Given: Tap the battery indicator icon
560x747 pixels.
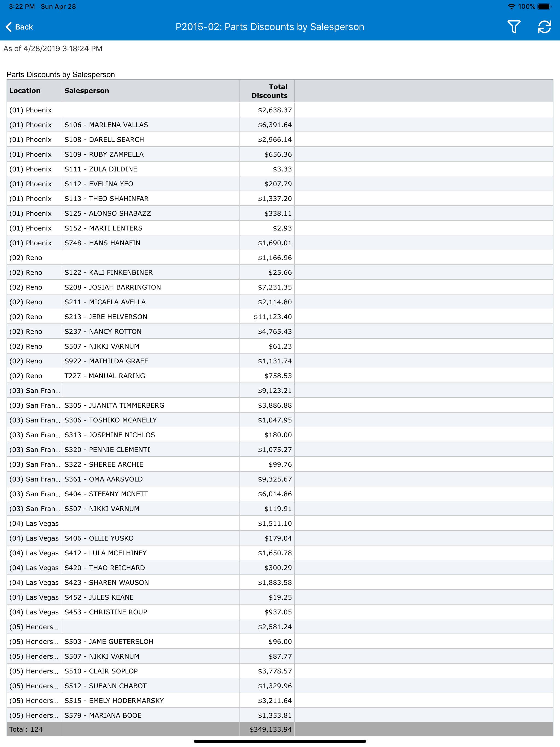Looking at the screenshot, I should click(x=544, y=6).
